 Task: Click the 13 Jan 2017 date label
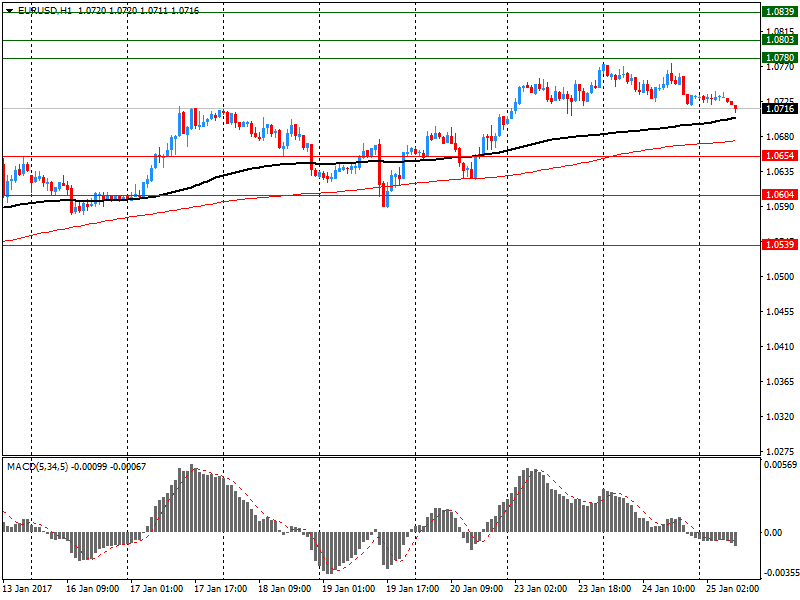point(28,589)
